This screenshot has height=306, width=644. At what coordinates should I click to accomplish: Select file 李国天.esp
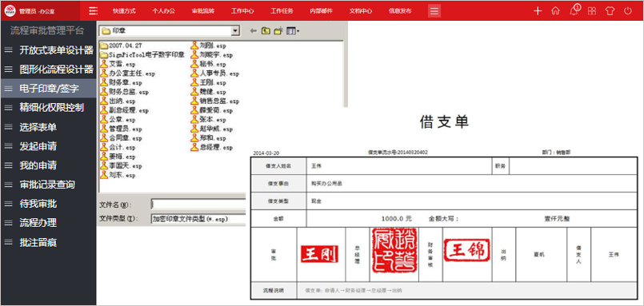(121, 166)
